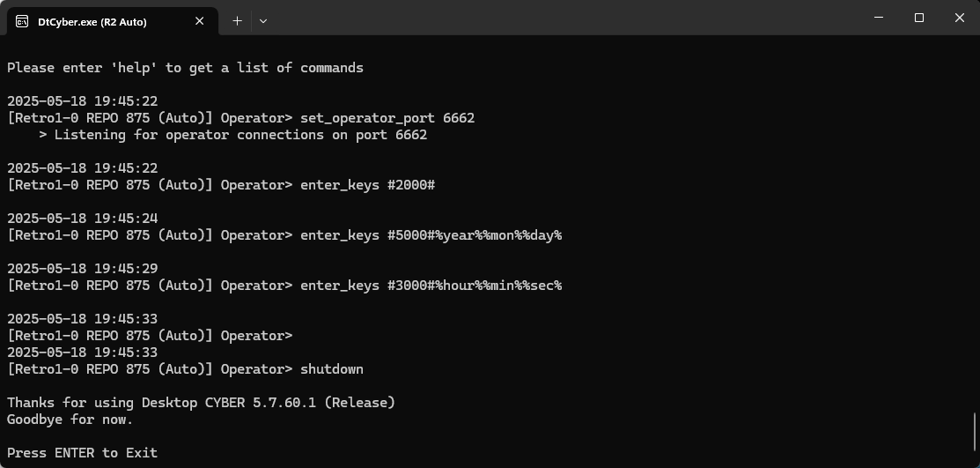Click the enter_keys hour/min/sec command line
Image resolution: width=980 pixels, height=468 pixels.
click(431, 286)
